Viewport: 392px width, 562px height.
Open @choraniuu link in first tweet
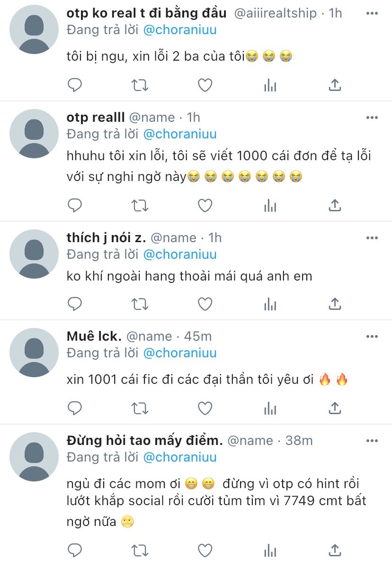click(180, 30)
